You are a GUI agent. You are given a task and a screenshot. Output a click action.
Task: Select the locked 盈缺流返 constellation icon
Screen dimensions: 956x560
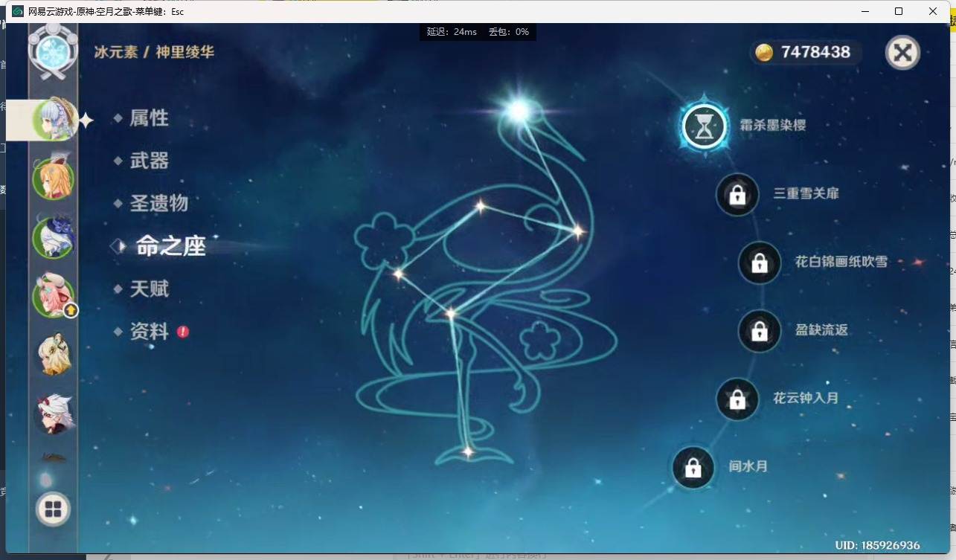point(759,331)
